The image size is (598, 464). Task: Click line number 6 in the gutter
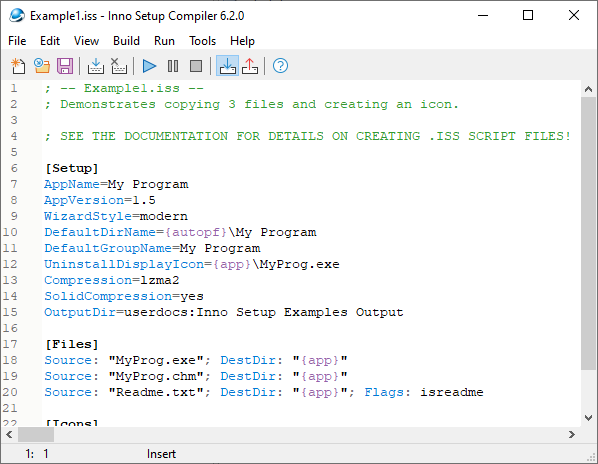14,168
